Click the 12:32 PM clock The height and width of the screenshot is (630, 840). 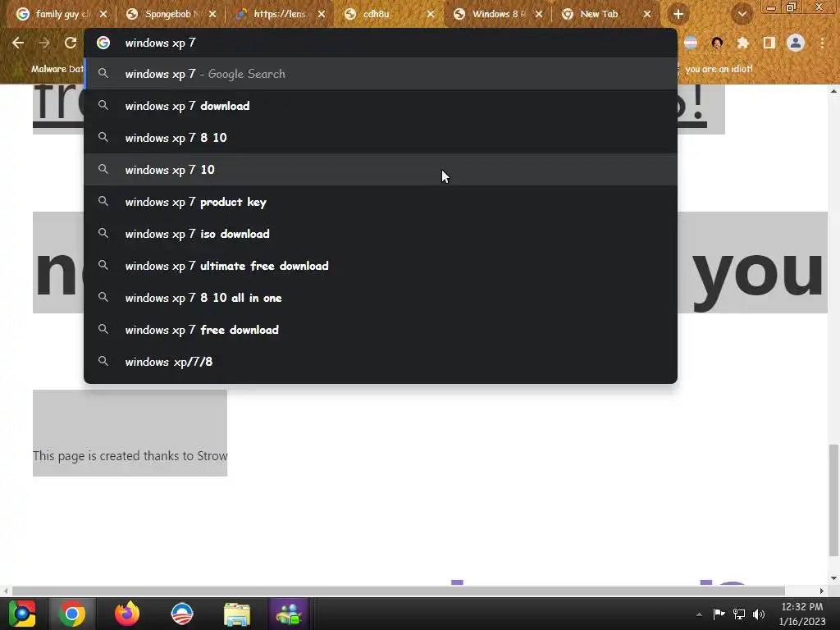(802, 607)
